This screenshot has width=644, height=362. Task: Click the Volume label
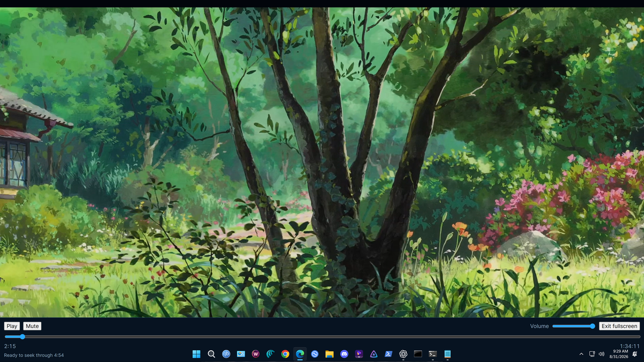[x=539, y=326]
